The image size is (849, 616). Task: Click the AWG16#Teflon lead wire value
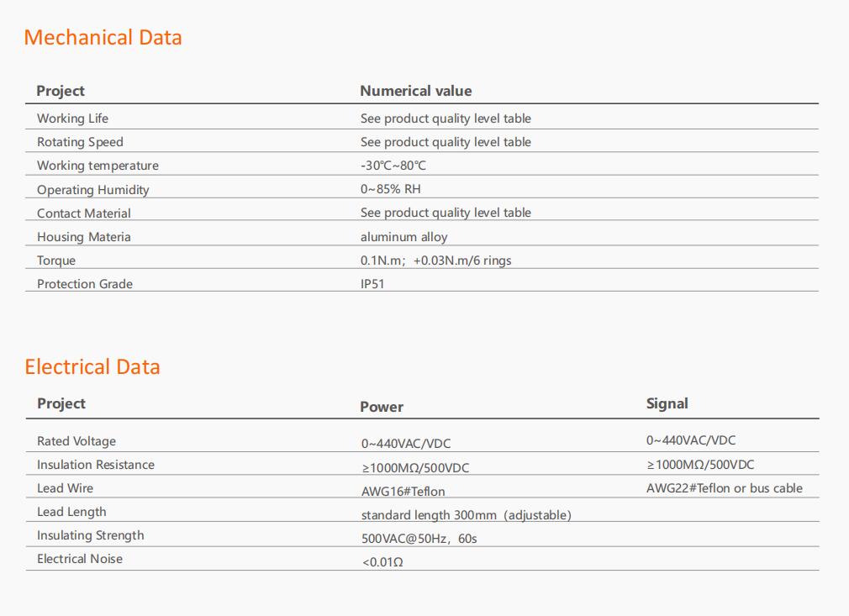[x=403, y=492]
